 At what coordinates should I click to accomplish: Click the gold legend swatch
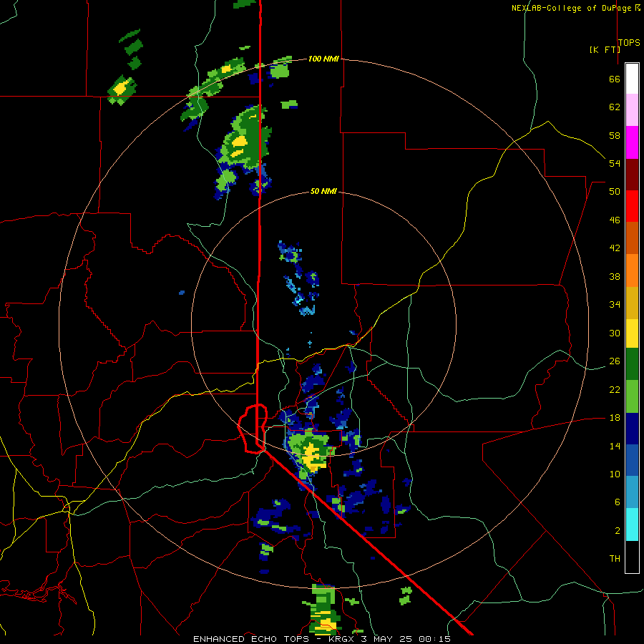[632, 303]
